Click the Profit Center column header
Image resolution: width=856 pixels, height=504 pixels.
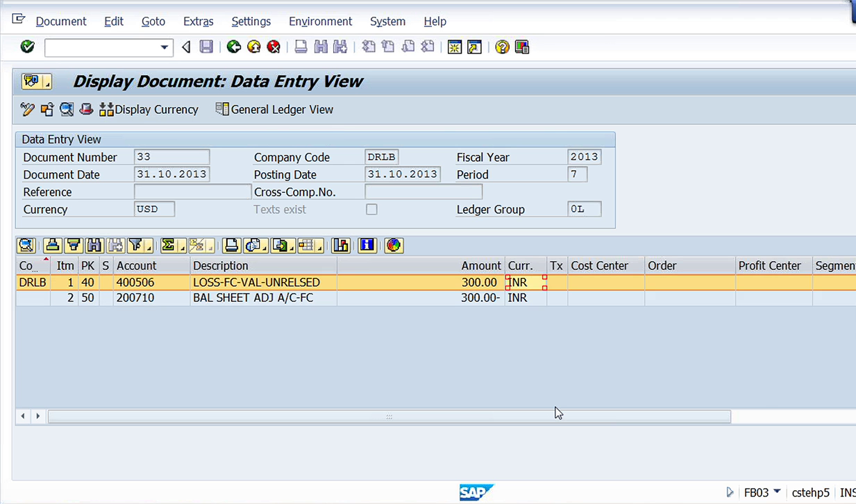773,265
